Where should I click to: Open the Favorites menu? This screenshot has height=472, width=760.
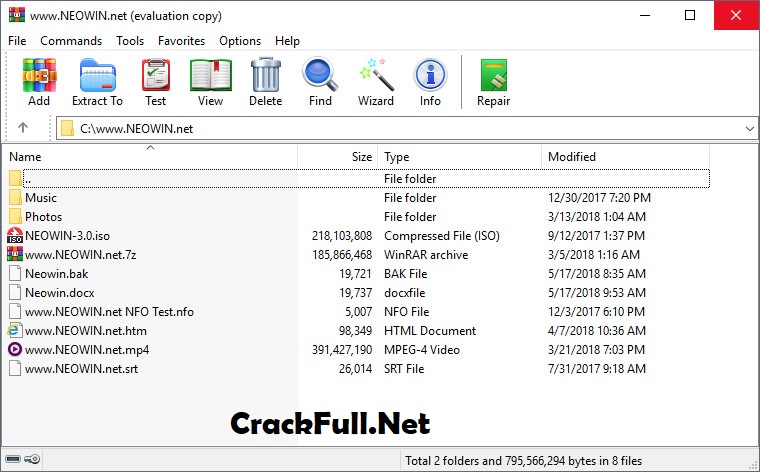pyautogui.click(x=181, y=41)
